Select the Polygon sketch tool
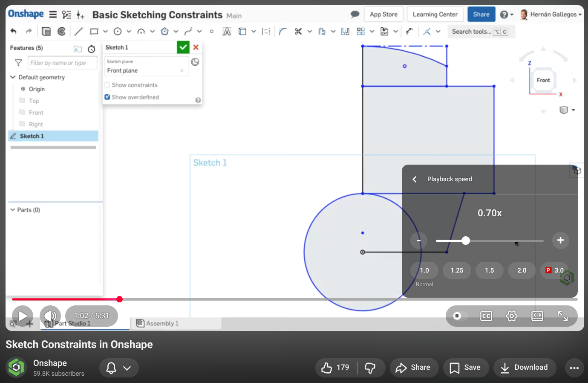Image resolution: width=588 pixels, height=383 pixels. 164,31
